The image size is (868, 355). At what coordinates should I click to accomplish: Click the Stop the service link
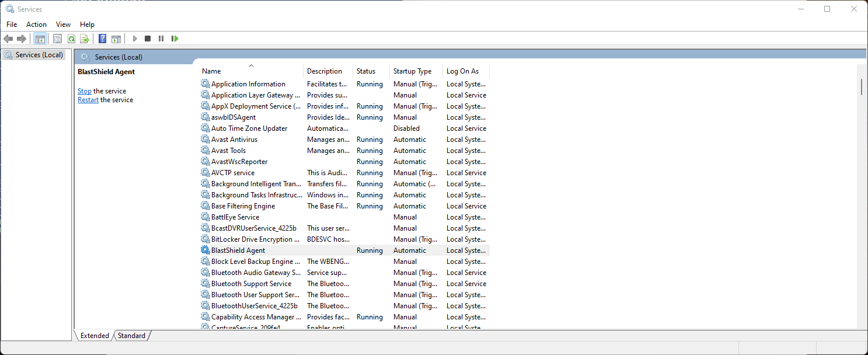85,91
